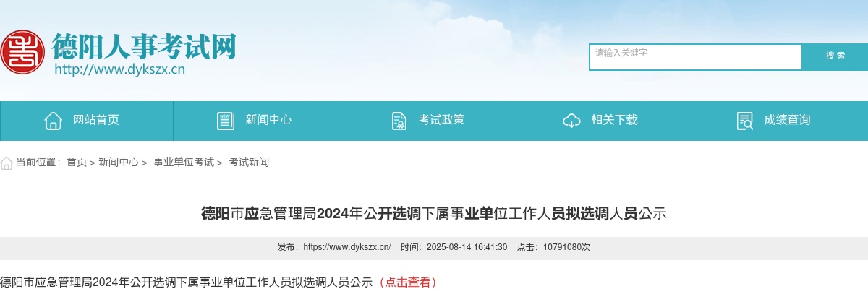The width and height of the screenshot is (868, 289).
Task: Click the small house icon before 当前位置
Action: click(7, 163)
